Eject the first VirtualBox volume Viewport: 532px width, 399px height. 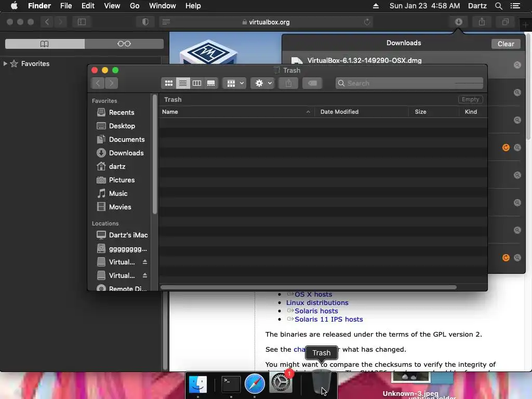point(145,262)
